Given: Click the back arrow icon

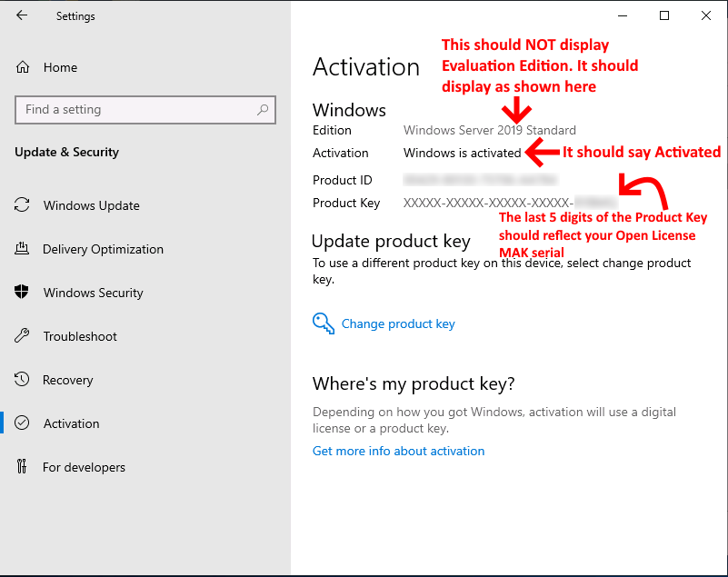Looking at the screenshot, I should click(x=22, y=15).
